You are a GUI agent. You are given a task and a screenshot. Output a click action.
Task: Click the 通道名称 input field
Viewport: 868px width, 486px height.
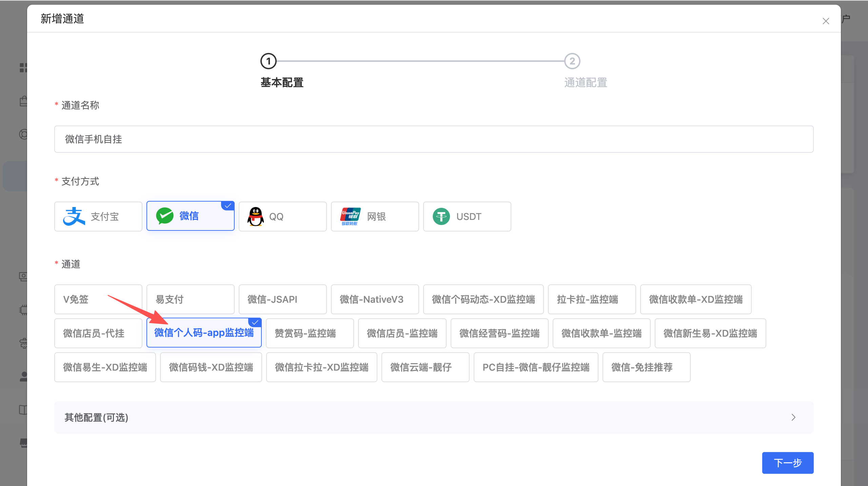434,139
